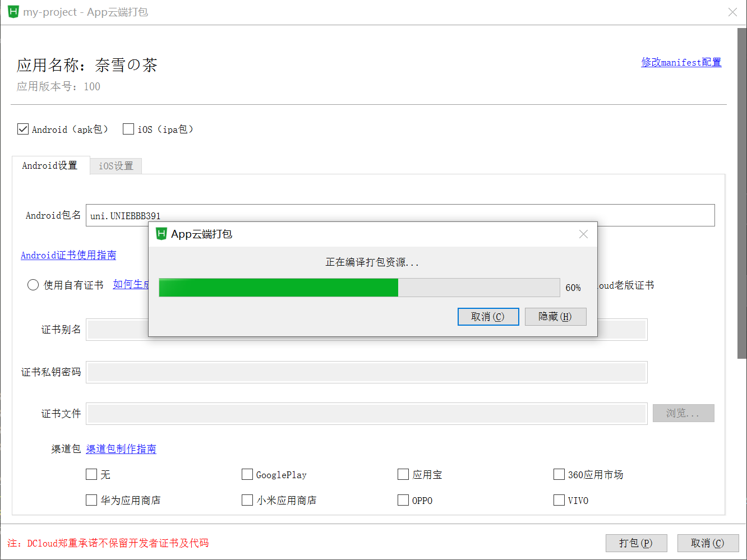Click the green packaging progress bar
Image resolution: width=747 pixels, height=560 pixels.
(x=359, y=288)
